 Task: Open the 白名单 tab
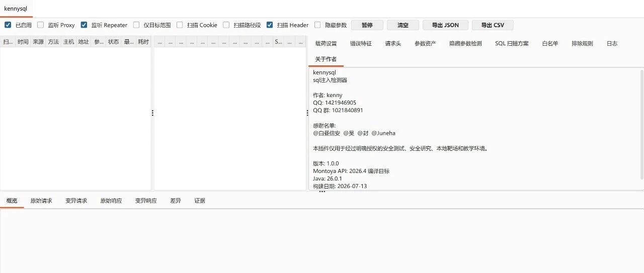[x=550, y=44]
